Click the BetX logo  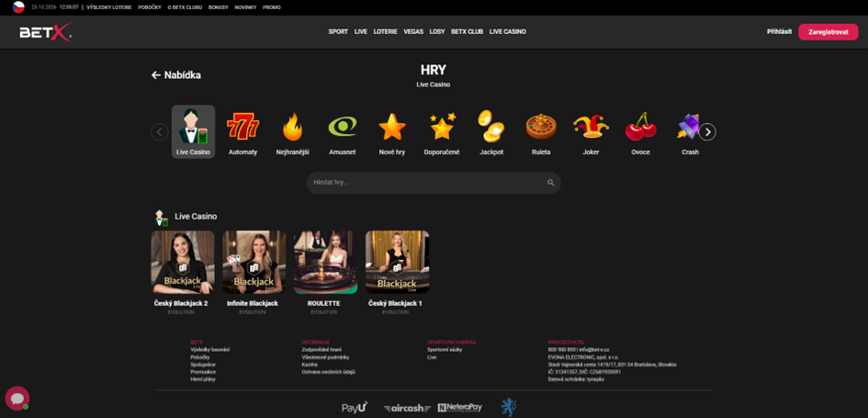pos(45,32)
